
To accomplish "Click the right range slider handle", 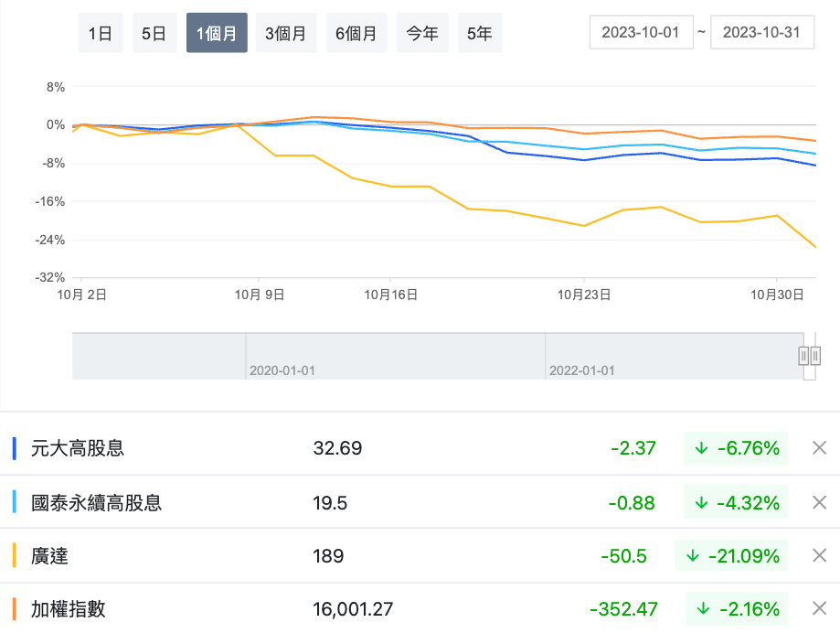I will pyautogui.click(x=815, y=356).
